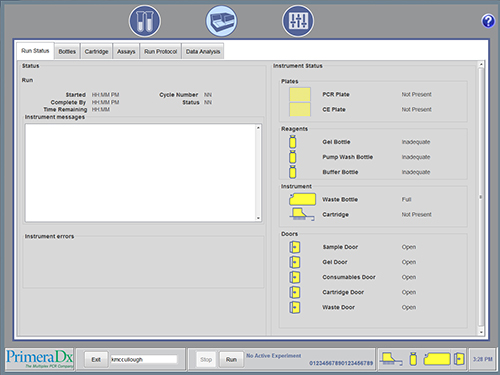Click the Instrument messages scroll up arrow
This screenshot has height=375, width=500.
tap(258, 128)
